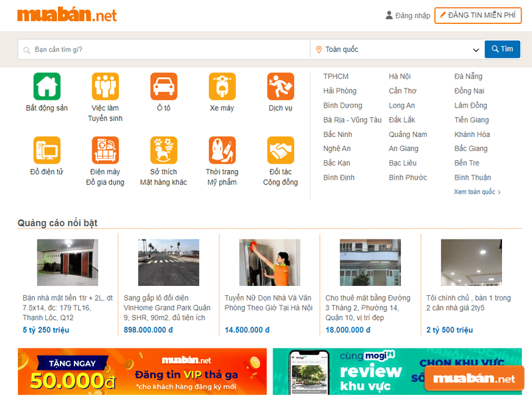Focus the 'Bạn cần tìm gì?' search field
The height and width of the screenshot is (399, 532).
point(164,49)
